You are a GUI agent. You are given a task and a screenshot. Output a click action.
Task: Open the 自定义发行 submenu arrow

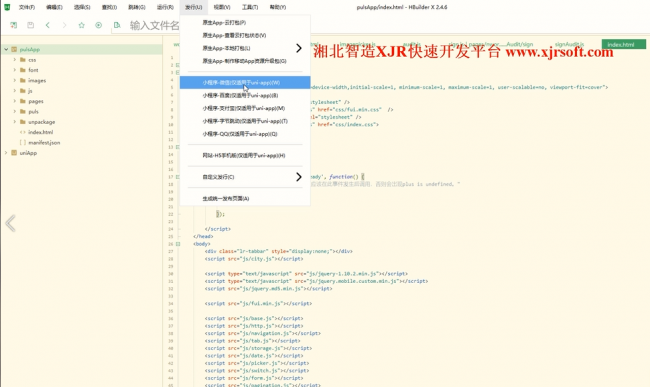tap(298, 177)
